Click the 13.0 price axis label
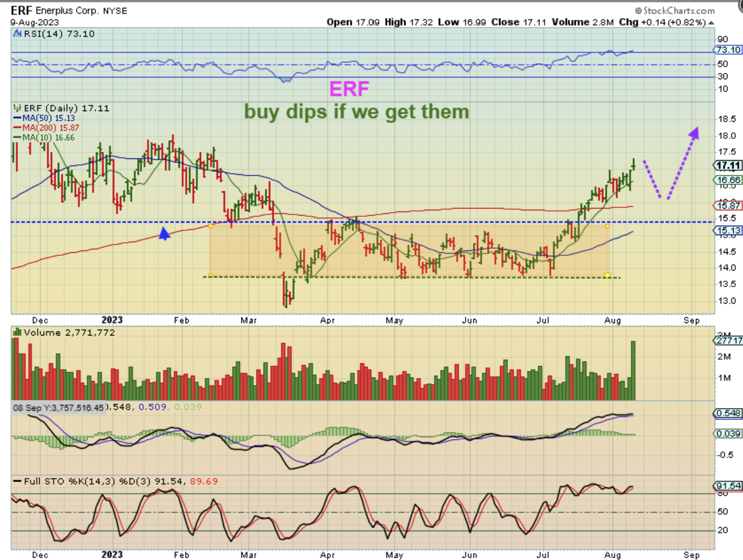Image resolution: width=743 pixels, height=560 pixels. (x=726, y=301)
